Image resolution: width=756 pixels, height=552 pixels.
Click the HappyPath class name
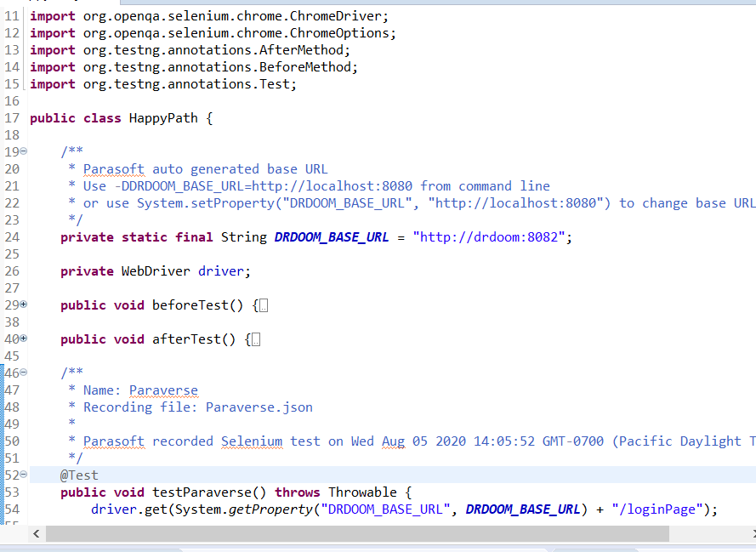tap(163, 118)
